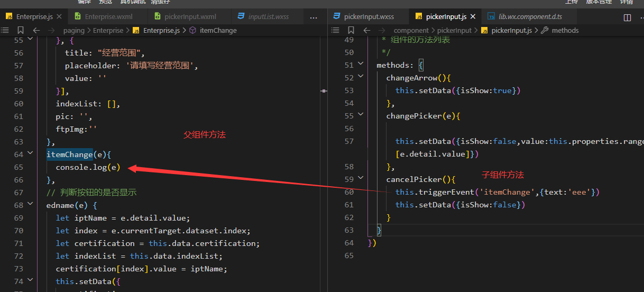The height and width of the screenshot is (292, 644).
Task: Click 'this.setData({isShow:true})' line
Action: tap(458, 90)
